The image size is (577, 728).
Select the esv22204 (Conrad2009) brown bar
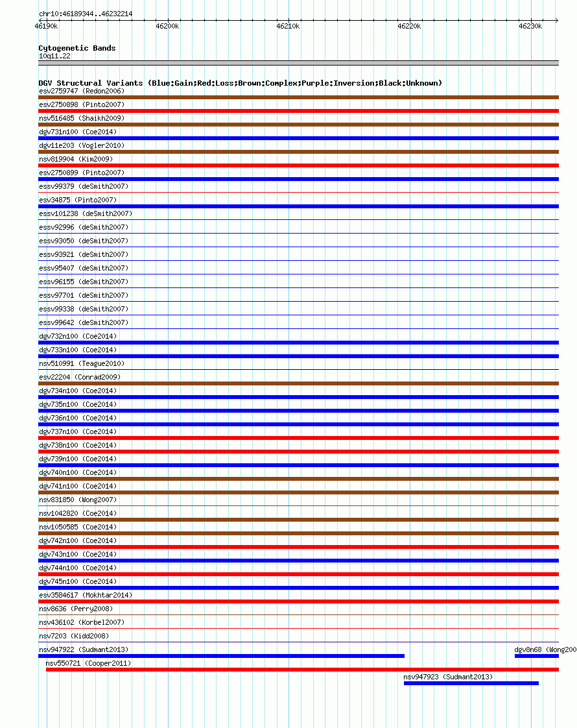tap(298, 383)
